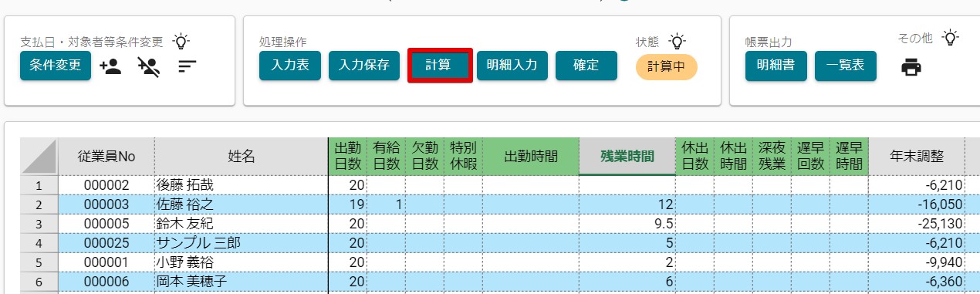Click the lightbulb hint next to 状態
Screen dimensions: 980x294
(x=676, y=41)
